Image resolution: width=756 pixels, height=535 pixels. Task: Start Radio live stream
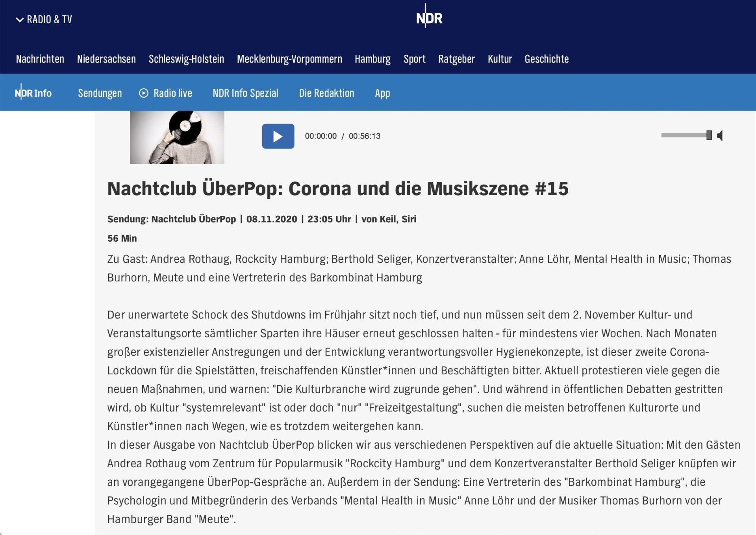[x=165, y=93]
